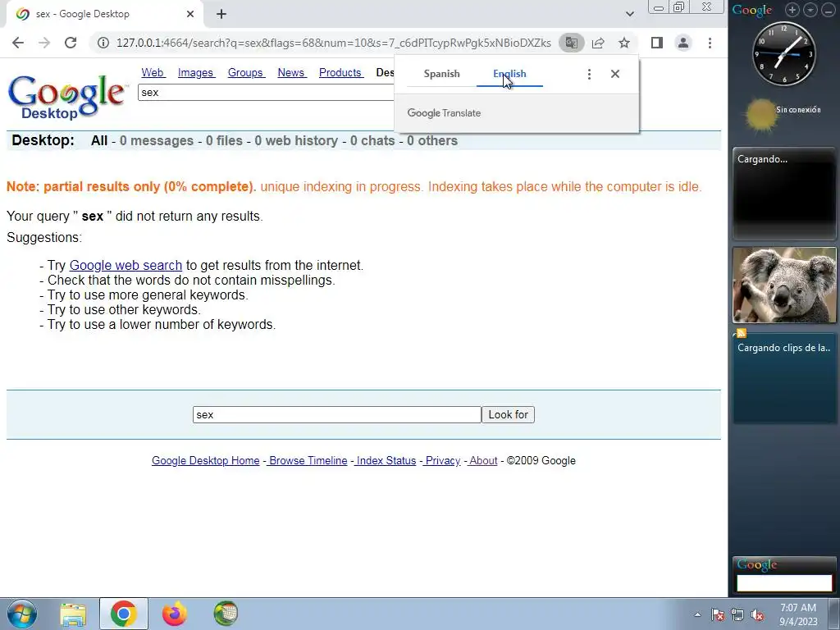The image size is (840, 630).
Task: Click the 'Cargando clips de la..' gadget
Action: 783,378
